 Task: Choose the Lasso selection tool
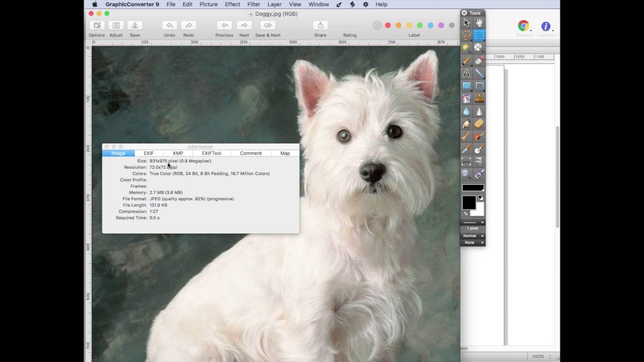click(466, 35)
